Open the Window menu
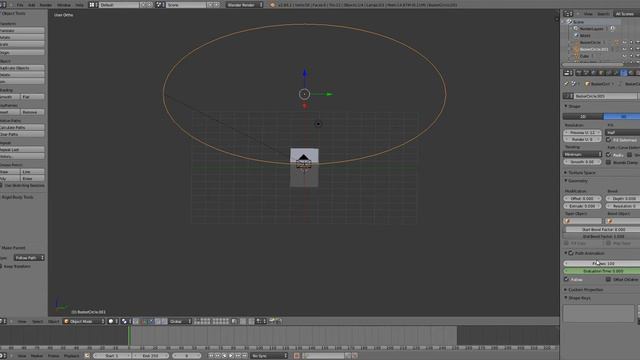The height and width of the screenshot is (360, 640). click(x=64, y=5)
